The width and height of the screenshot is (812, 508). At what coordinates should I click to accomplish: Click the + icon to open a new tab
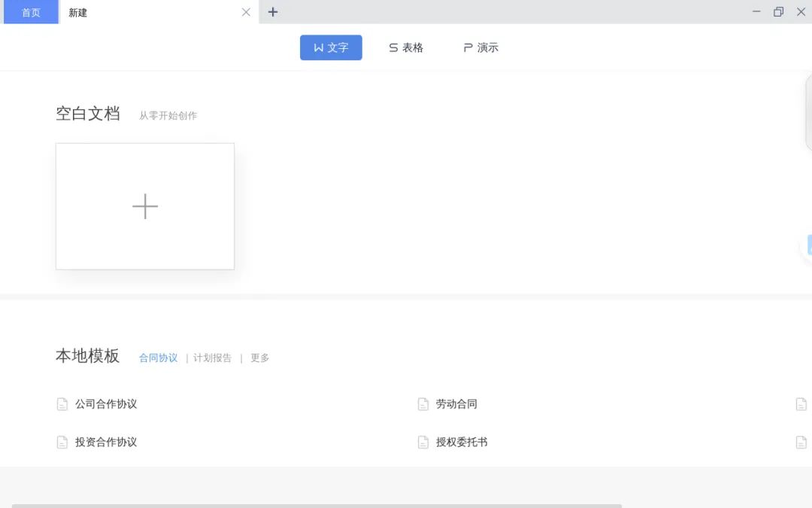tap(272, 12)
